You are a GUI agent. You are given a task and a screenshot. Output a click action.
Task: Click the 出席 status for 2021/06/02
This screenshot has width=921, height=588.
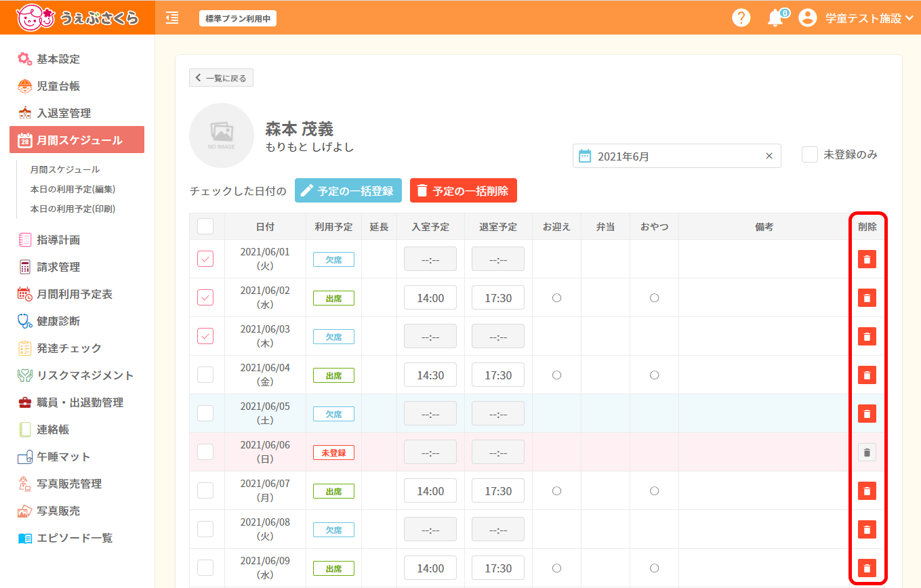(x=333, y=298)
